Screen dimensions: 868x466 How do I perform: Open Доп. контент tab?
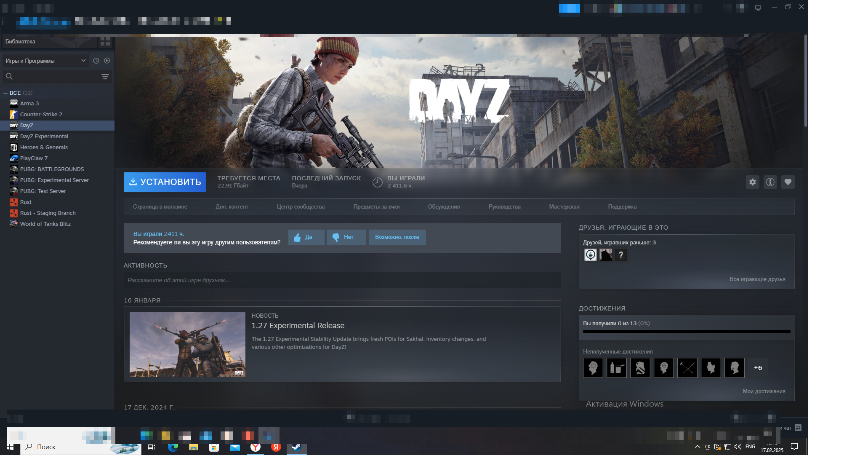click(232, 207)
